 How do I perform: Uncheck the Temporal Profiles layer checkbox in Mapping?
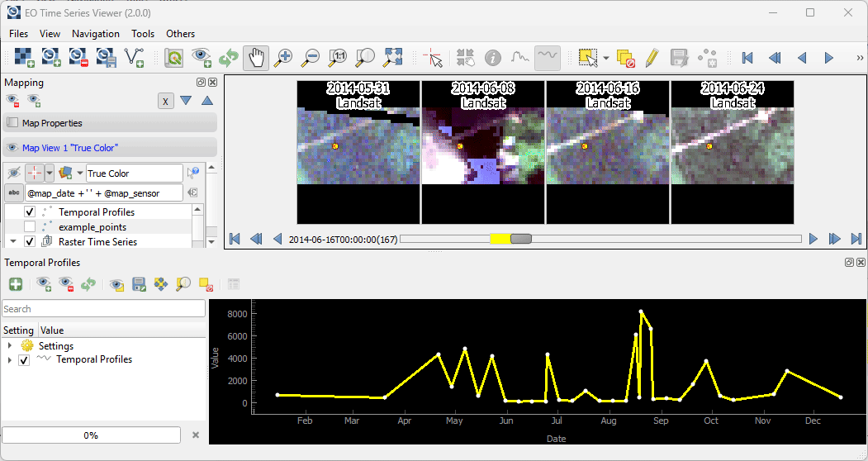pyautogui.click(x=30, y=212)
